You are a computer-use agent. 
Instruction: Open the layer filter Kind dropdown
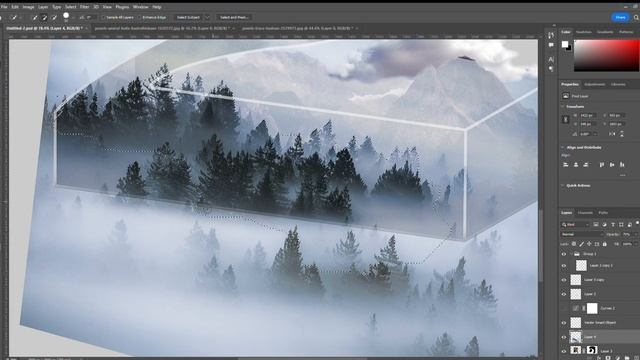click(x=575, y=224)
